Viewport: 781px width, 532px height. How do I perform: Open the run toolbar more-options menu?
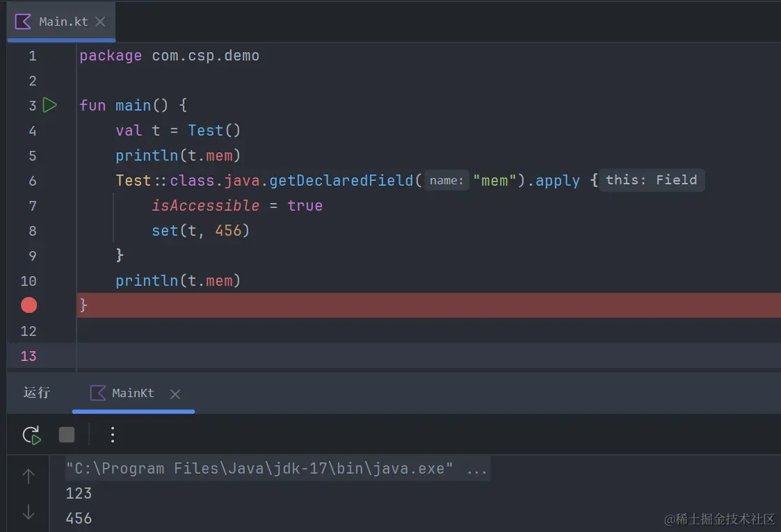113,435
